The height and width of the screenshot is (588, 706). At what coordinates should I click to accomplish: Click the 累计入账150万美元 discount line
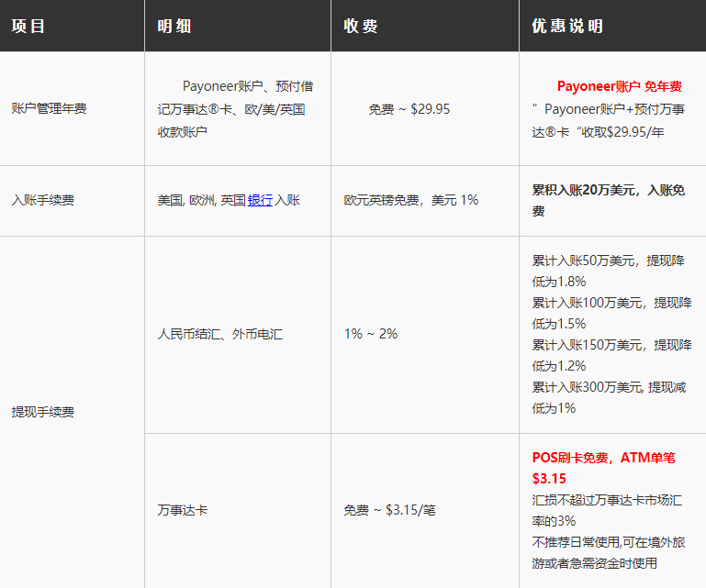[x=611, y=345]
